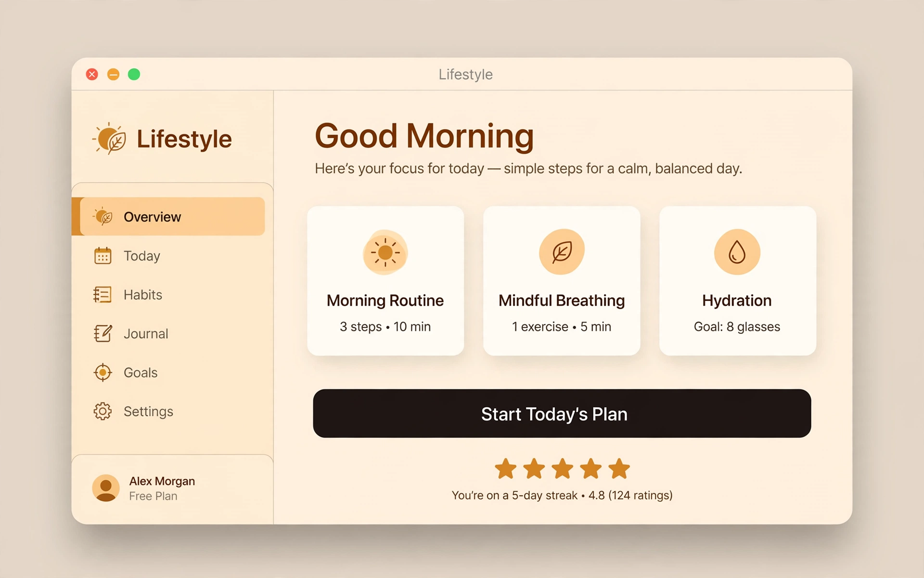Image resolution: width=924 pixels, height=578 pixels.
Task: Select the second rating star
Action: (534, 469)
